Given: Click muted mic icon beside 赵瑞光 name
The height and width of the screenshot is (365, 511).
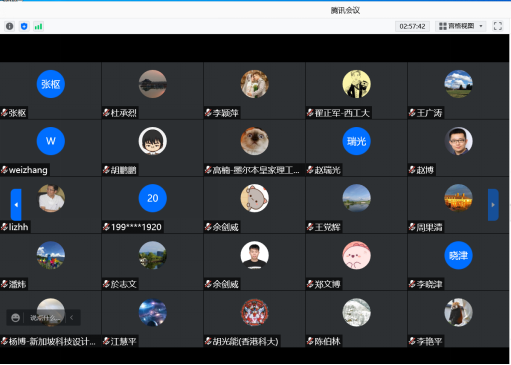Looking at the screenshot, I should [310, 170].
